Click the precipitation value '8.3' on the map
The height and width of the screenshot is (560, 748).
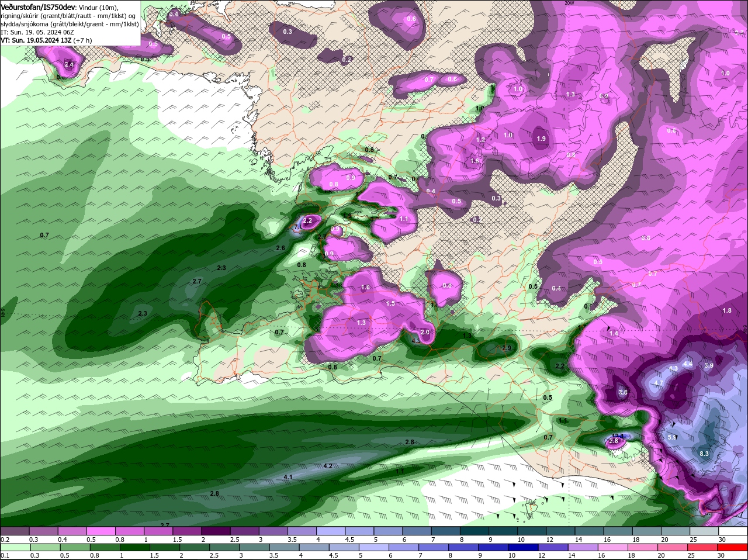(704, 454)
